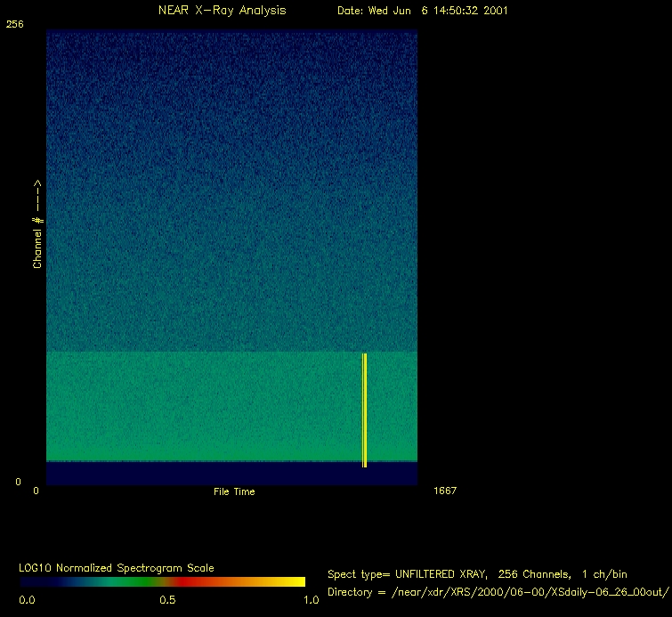Click the dark blue strip below the green band
The height and width of the screenshot is (617, 672).
tap(205, 473)
